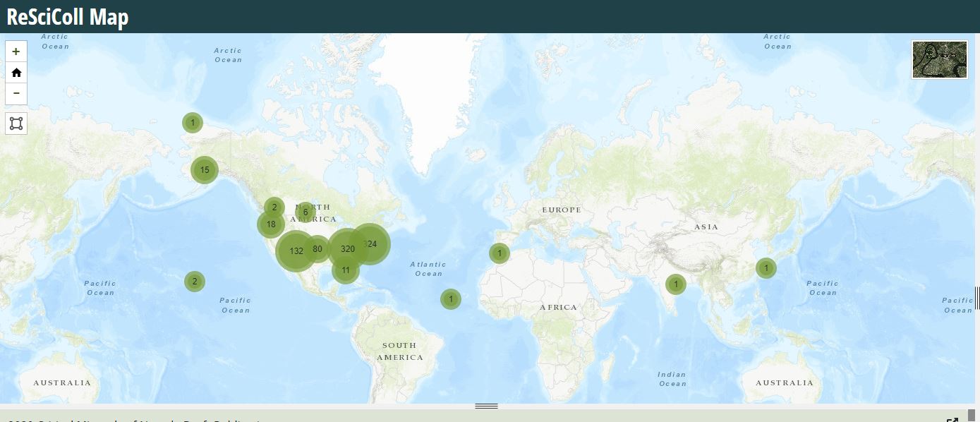Activate the rectangle select tool
Image resolution: width=980 pixels, height=422 pixels.
tap(16, 123)
